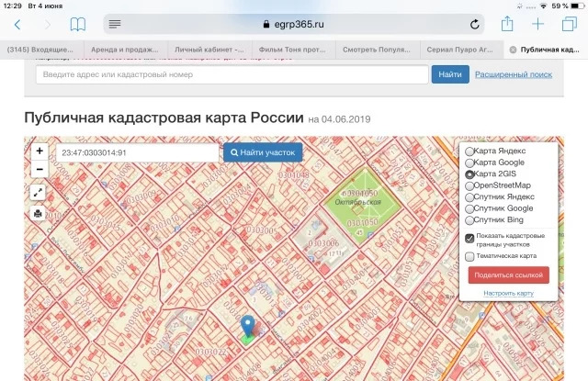Image resolution: width=588 pixels, height=381 pixels.
Task: Reload the egrp365.ru page
Action: 474,25
